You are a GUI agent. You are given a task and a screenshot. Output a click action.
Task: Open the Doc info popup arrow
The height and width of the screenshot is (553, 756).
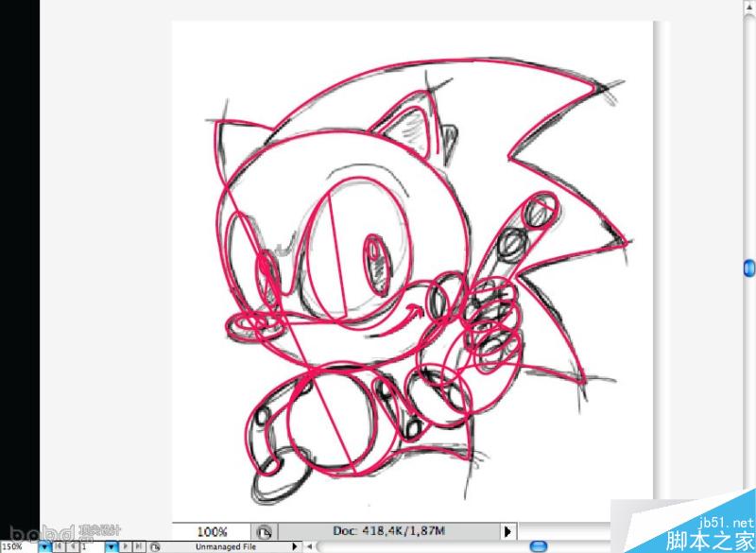pyautogui.click(x=507, y=532)
